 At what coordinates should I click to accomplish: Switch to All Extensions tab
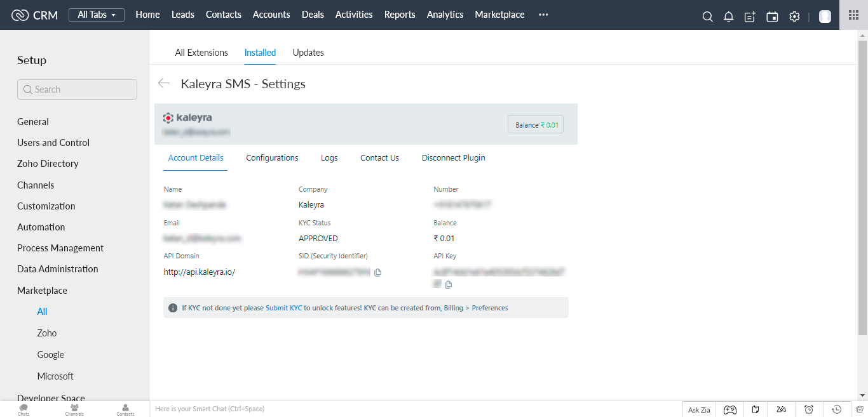(x=201, y=53)
